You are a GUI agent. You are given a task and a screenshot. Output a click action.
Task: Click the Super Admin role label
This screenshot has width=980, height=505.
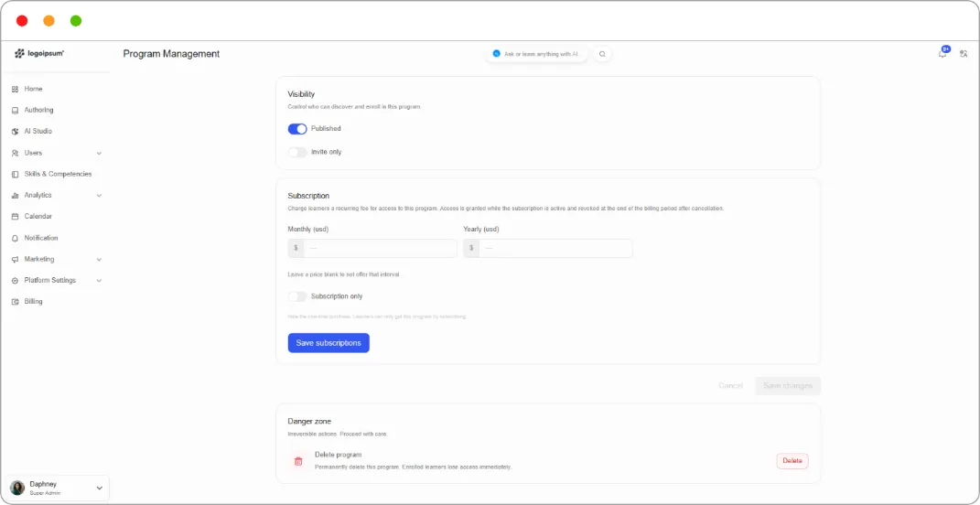click(45, 494)
